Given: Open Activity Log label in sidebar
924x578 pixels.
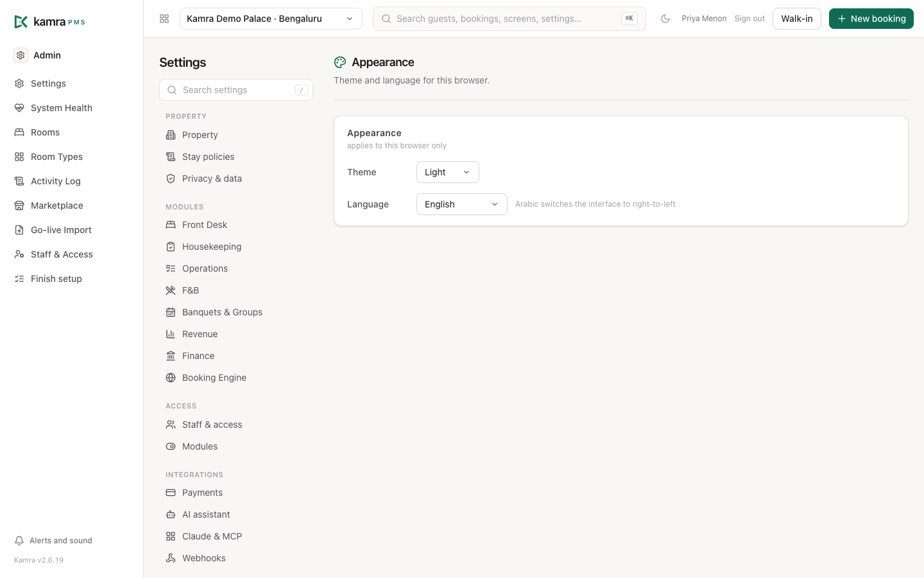Looking at the screenshot, I should click(56, 181).
